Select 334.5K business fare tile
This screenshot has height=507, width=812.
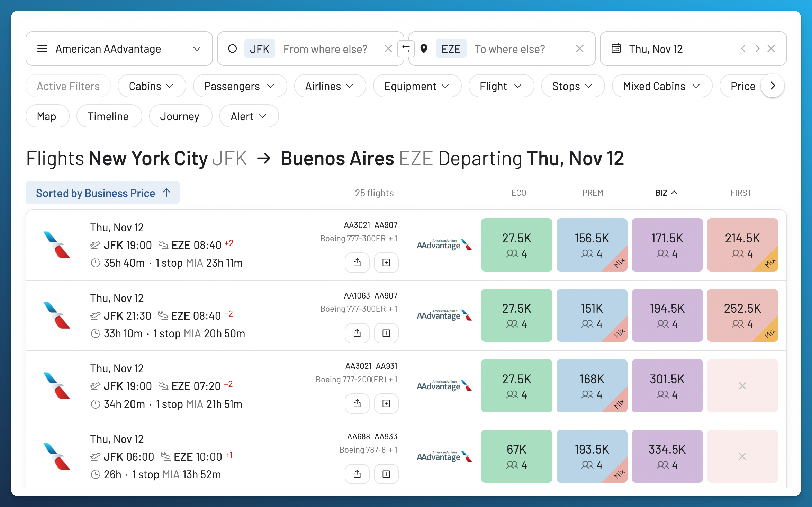click(667, 456)
